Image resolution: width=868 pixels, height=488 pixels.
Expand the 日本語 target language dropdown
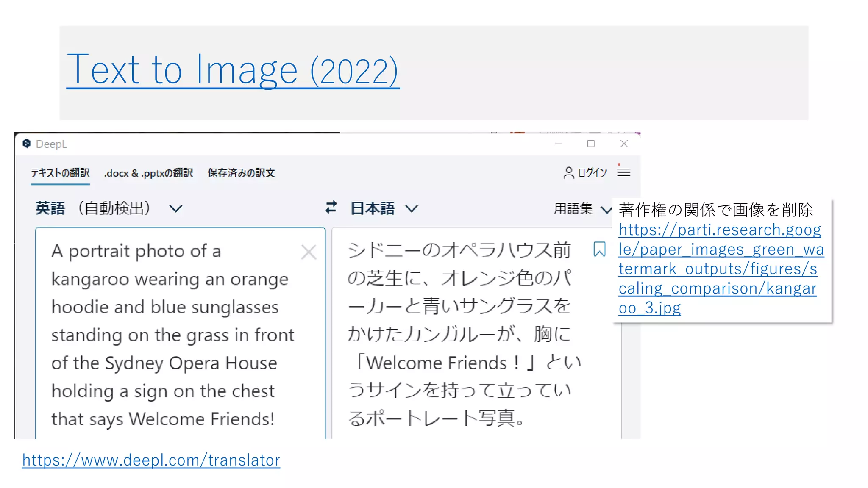click(x=384, y=208)
